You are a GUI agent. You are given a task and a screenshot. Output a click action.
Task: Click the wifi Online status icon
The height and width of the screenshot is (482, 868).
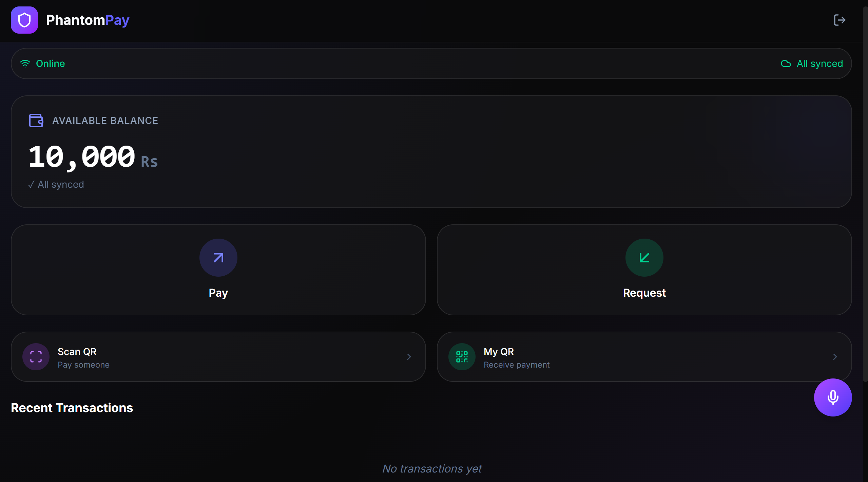25,63
